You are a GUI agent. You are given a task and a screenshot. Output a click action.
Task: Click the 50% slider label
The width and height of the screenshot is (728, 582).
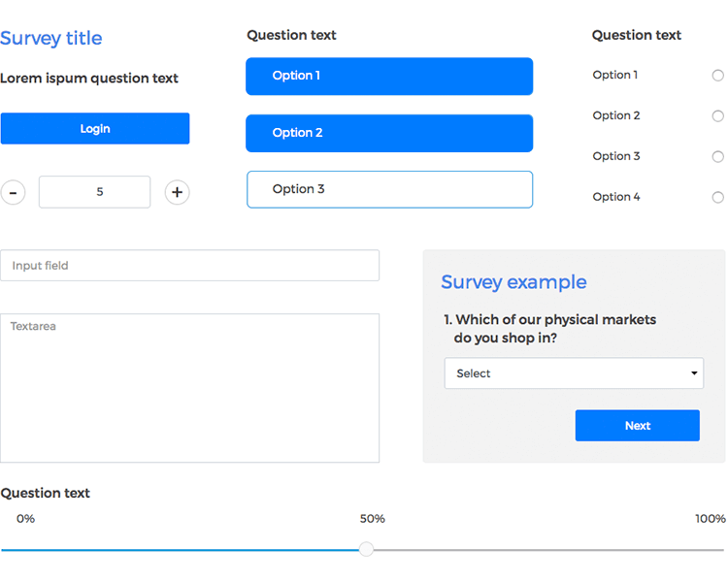(x=373, y=518)
